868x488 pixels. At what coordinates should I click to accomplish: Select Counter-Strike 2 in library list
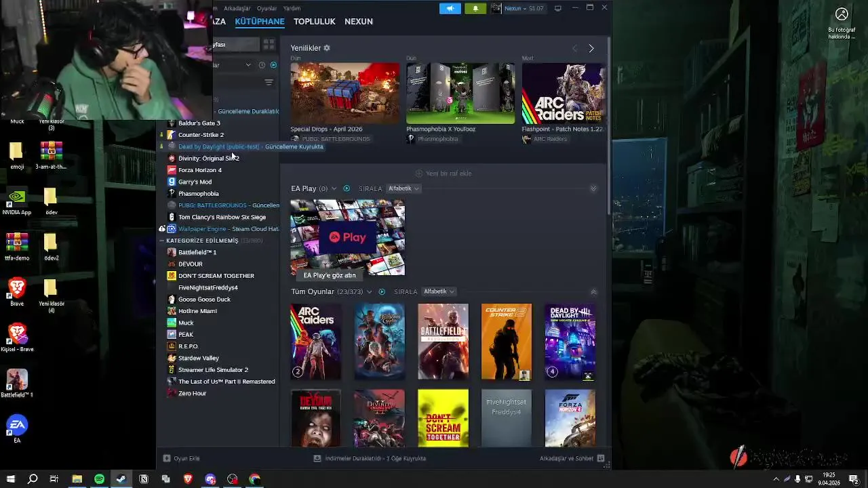point(201,135)
